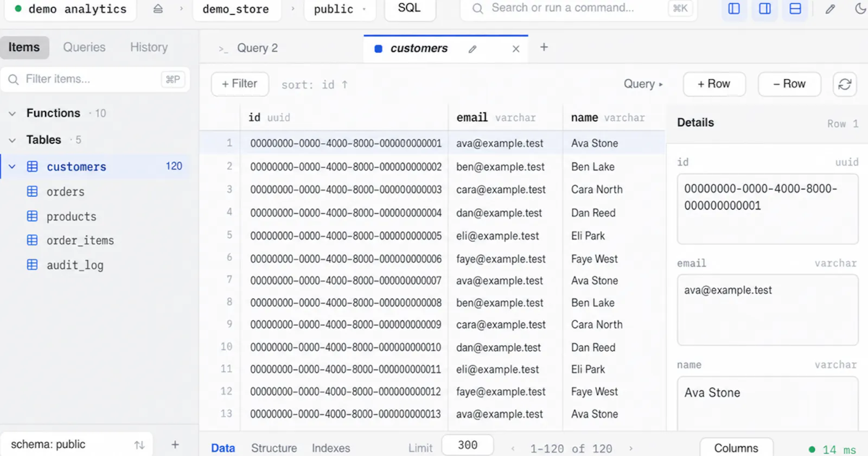This screenshot has height=456, width=868.
Task: Open the schema: public selector
Action: point(76,445)
